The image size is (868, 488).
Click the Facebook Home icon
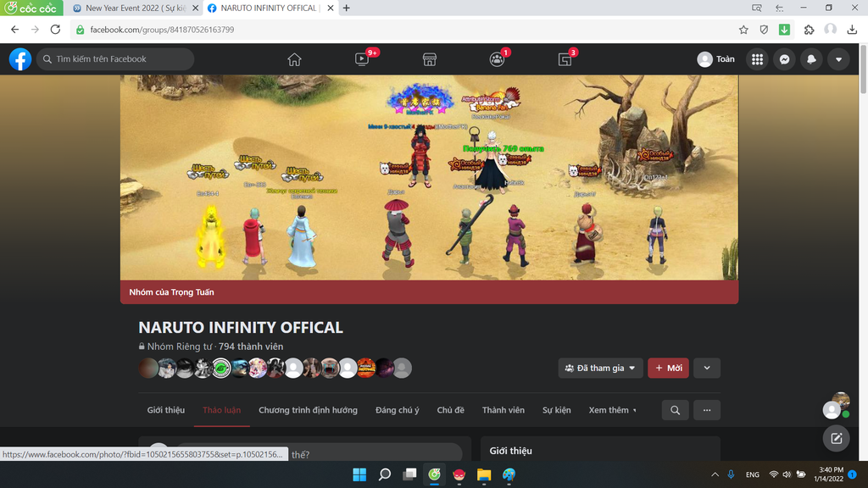tap(294, 59)
